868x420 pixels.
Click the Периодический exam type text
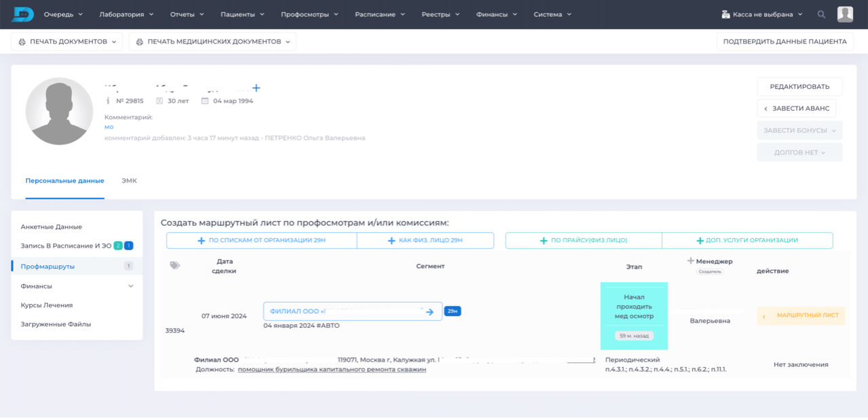pos(633,360)
